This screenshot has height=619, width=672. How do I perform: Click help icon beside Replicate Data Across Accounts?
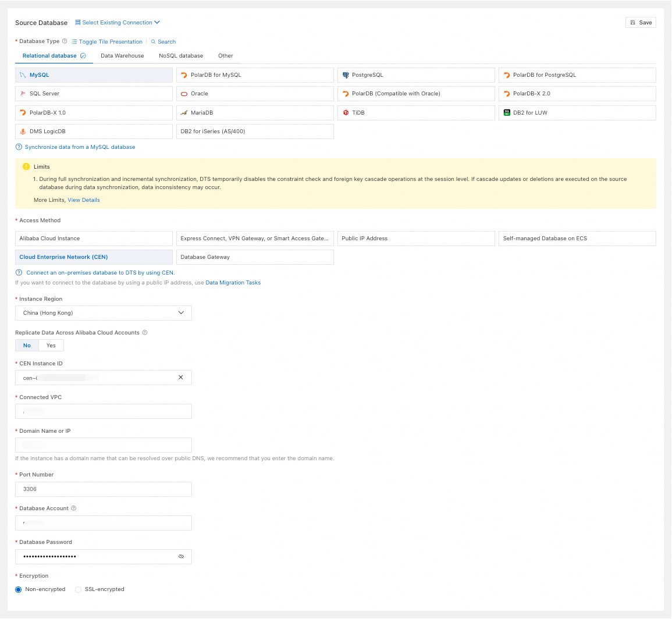(x=145, y=333)
